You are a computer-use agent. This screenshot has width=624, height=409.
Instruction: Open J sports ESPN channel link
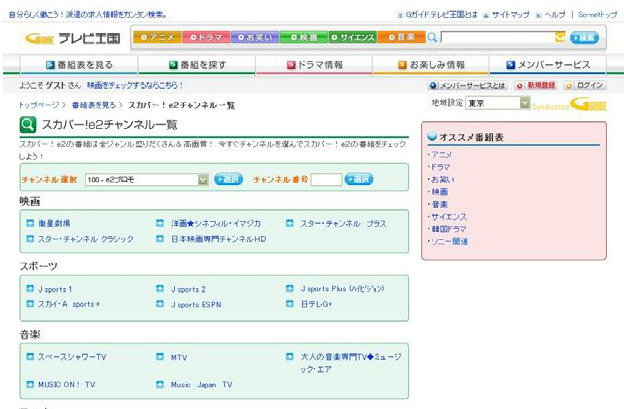[x=196, y=305]
